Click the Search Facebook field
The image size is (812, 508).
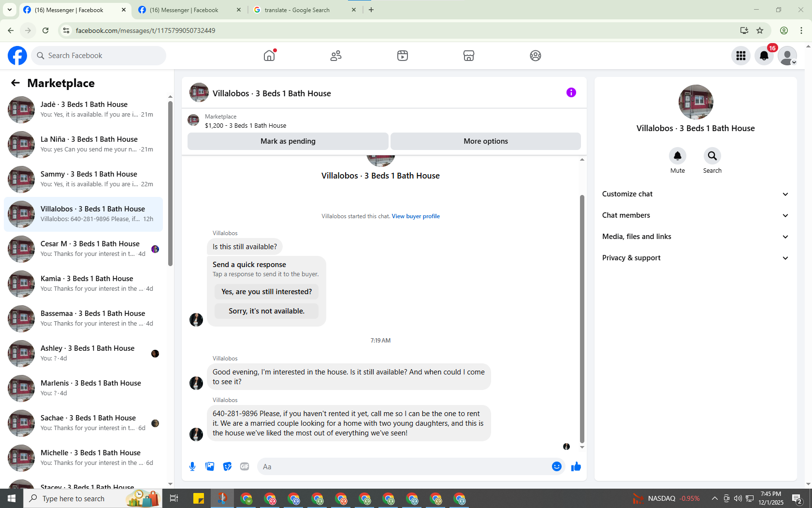[99, 56]
